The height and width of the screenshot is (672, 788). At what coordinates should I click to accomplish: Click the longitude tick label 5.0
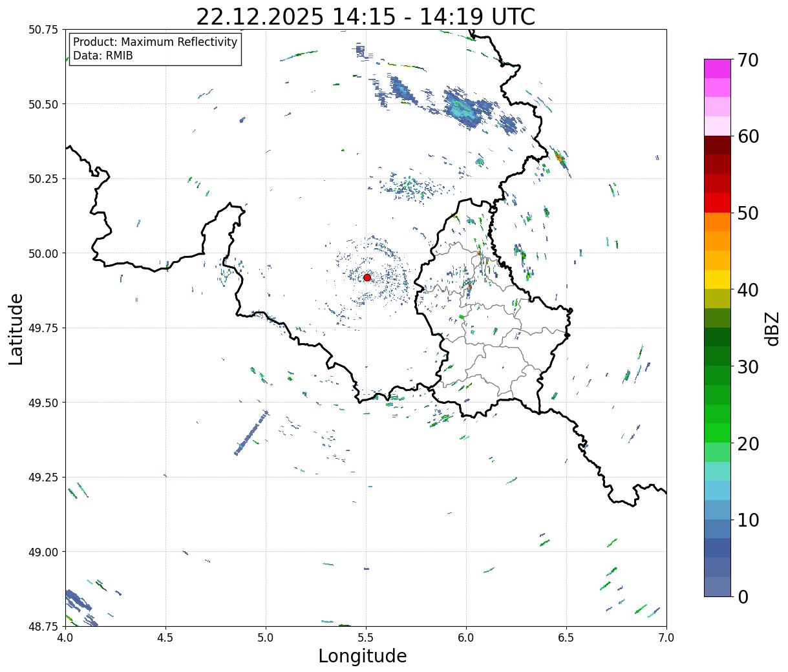[x=266, y=638]
